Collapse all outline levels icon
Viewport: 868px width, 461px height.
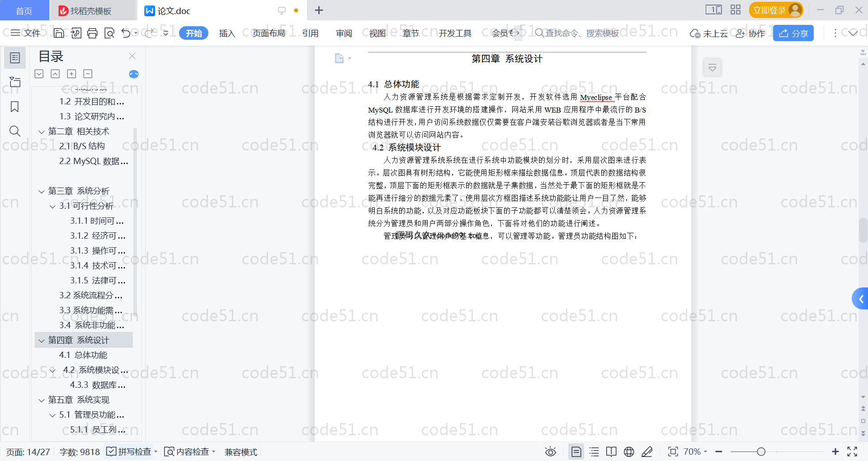(39, 74)
